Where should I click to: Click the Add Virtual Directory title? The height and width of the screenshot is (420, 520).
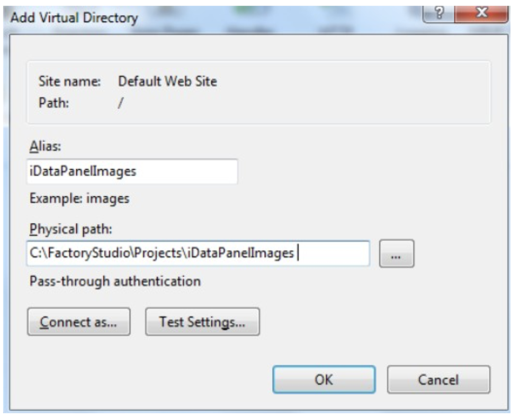[74, 17]
